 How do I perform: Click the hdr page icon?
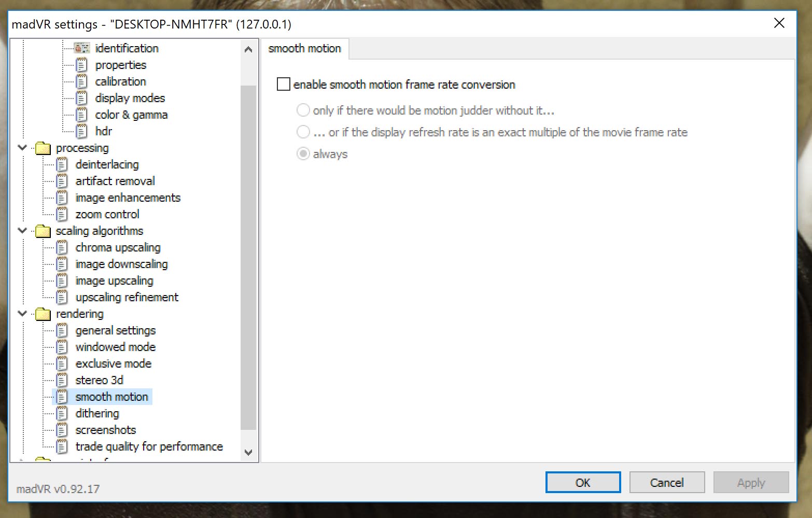click(81, 131)
